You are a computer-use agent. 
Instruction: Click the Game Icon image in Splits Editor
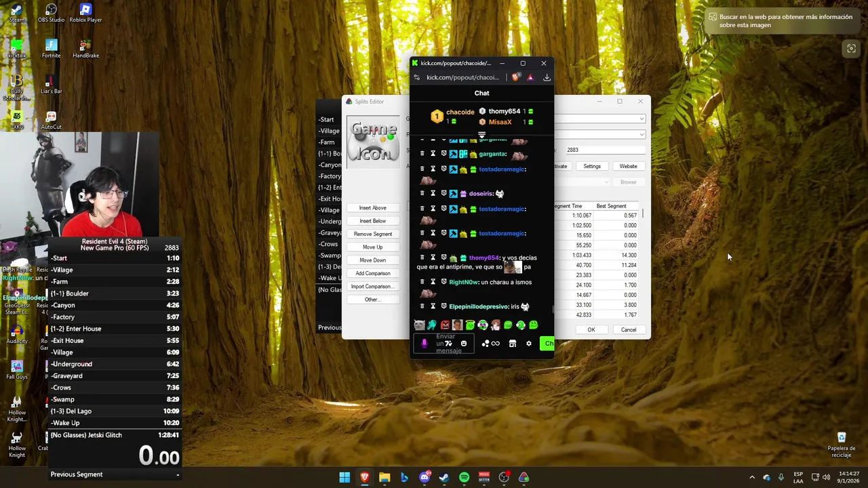click(x=374, y=142)
